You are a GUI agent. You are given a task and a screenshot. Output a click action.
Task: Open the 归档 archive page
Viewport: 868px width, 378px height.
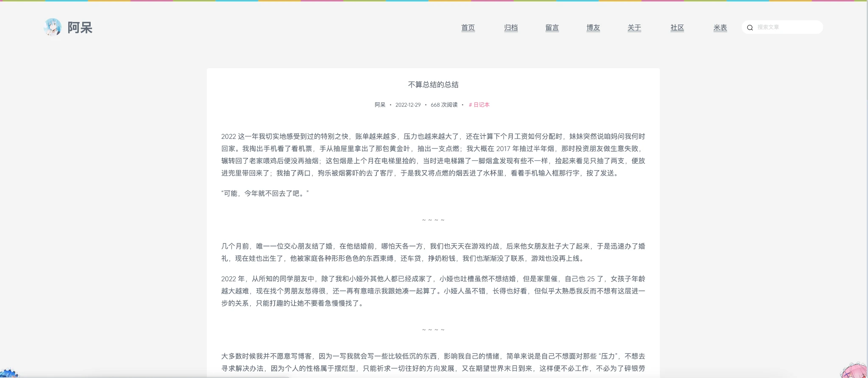coord(511,28)
